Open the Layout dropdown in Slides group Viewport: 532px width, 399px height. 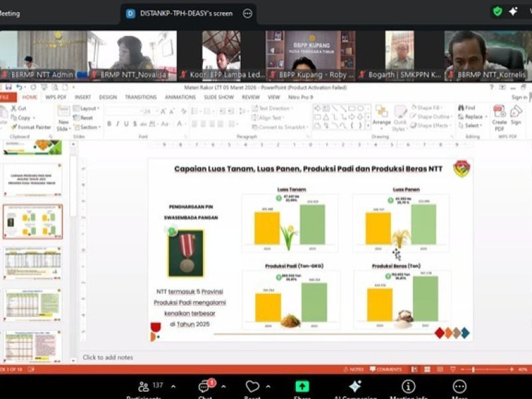click(88, 108)
